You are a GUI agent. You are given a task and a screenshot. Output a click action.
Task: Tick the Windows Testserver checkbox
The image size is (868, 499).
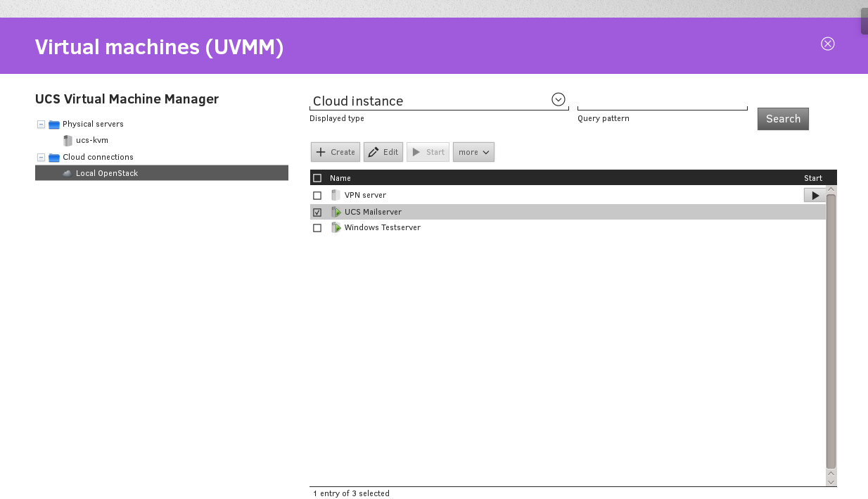[x=317, y=228]
